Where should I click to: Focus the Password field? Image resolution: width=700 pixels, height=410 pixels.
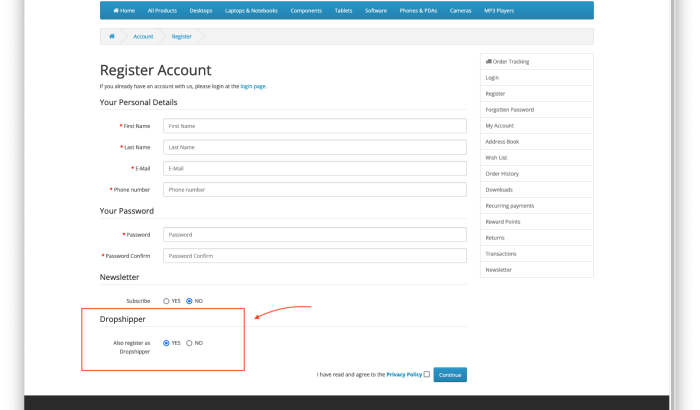pos(315,234)
